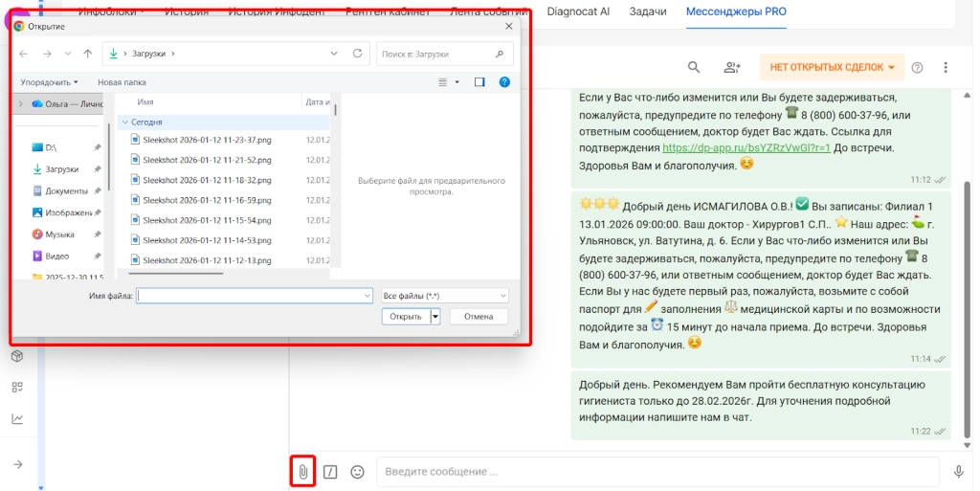
Task: Open the emoji picker smiley icon
Action: [x=357, y=472]
